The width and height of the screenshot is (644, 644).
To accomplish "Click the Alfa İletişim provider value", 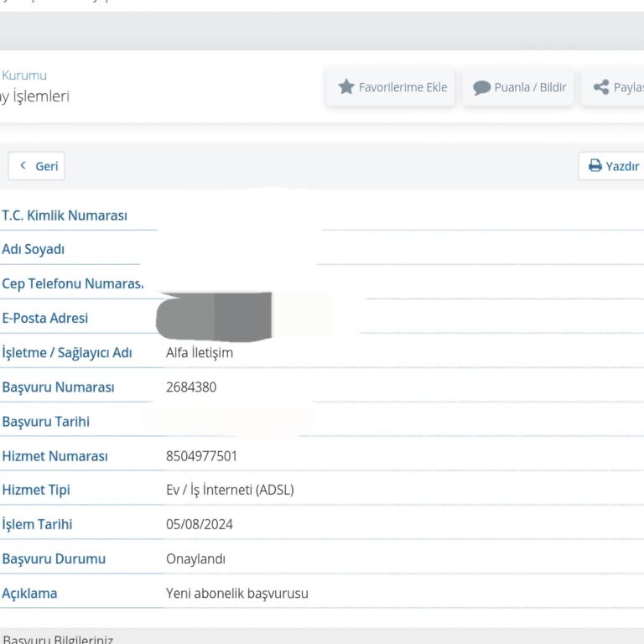I will click(200, 353).
